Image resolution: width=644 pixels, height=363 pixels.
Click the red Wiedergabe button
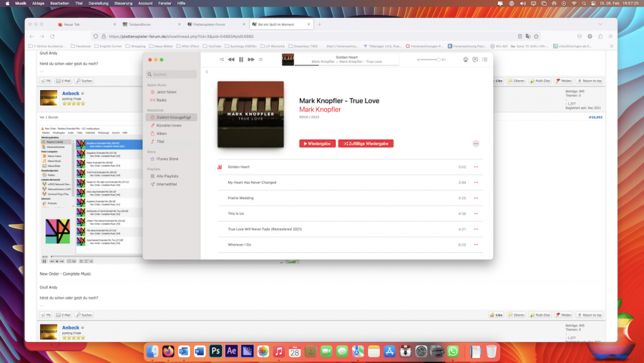point(317,144)
